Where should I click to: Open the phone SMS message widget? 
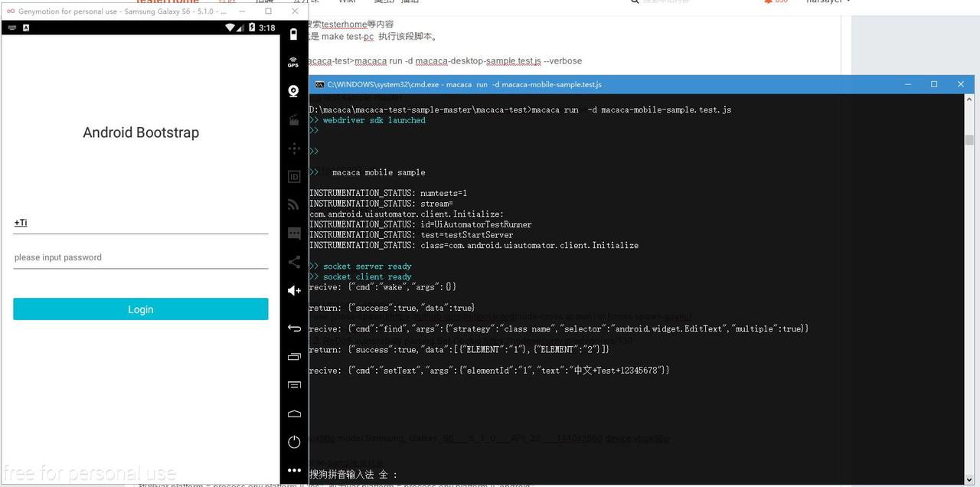click(294, 233)
